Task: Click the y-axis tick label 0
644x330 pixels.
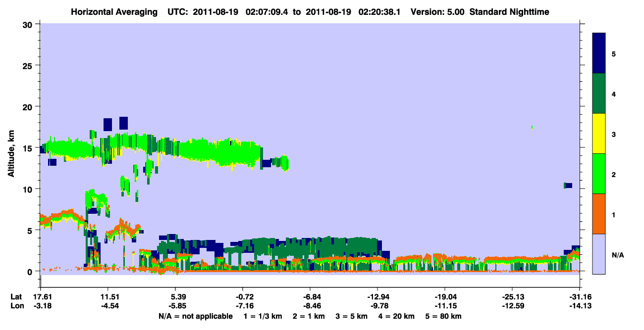Action: 31,271
